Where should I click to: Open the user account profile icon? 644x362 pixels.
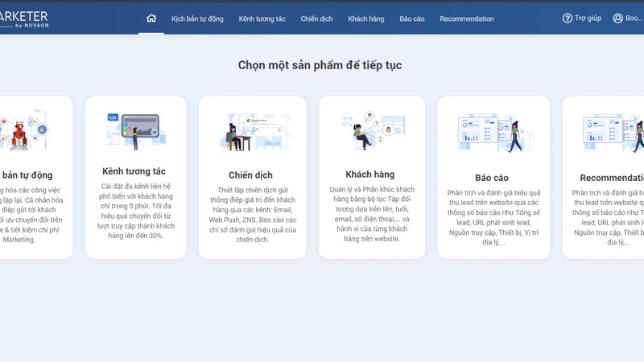click(x=617, y=19)
